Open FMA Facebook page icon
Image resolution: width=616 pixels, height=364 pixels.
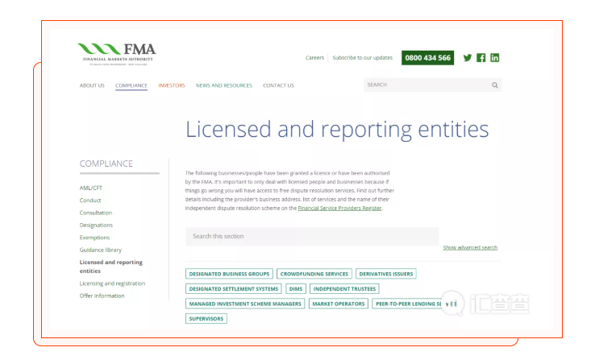[481, 58]
